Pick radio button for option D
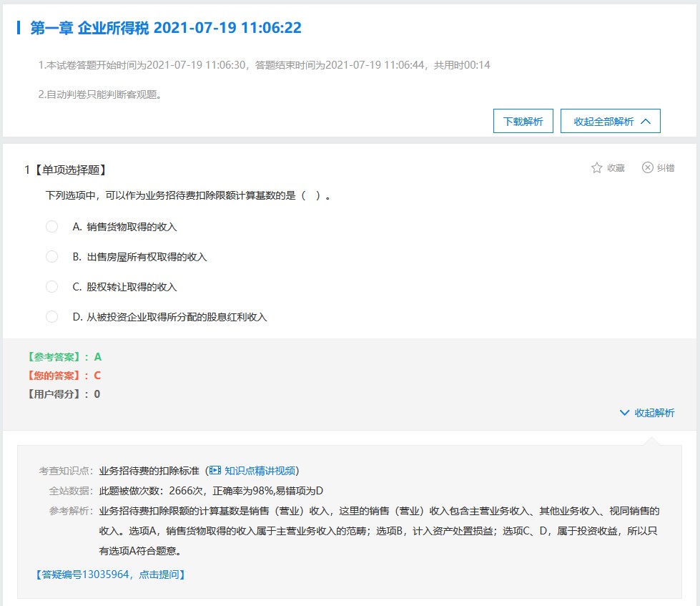This screenshot has height=606, width=700. [51, 317]
